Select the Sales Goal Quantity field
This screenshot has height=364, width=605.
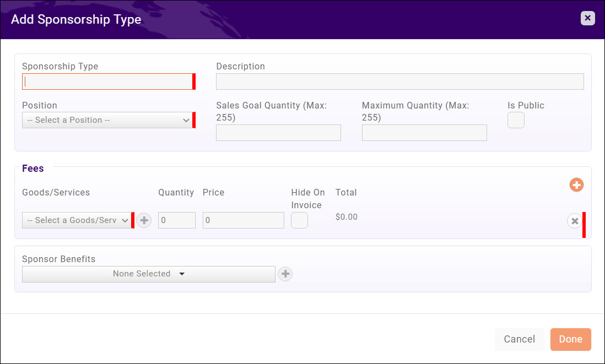point(278,133)
